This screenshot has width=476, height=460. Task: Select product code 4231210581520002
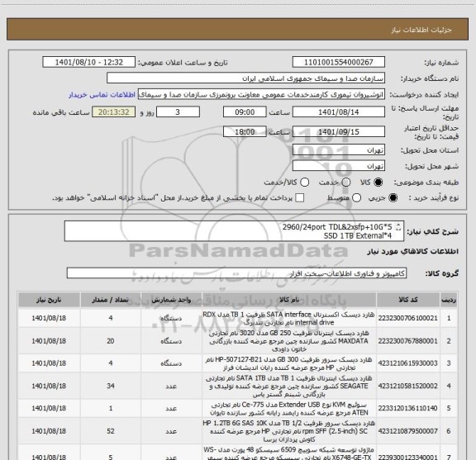coord(407,386)
